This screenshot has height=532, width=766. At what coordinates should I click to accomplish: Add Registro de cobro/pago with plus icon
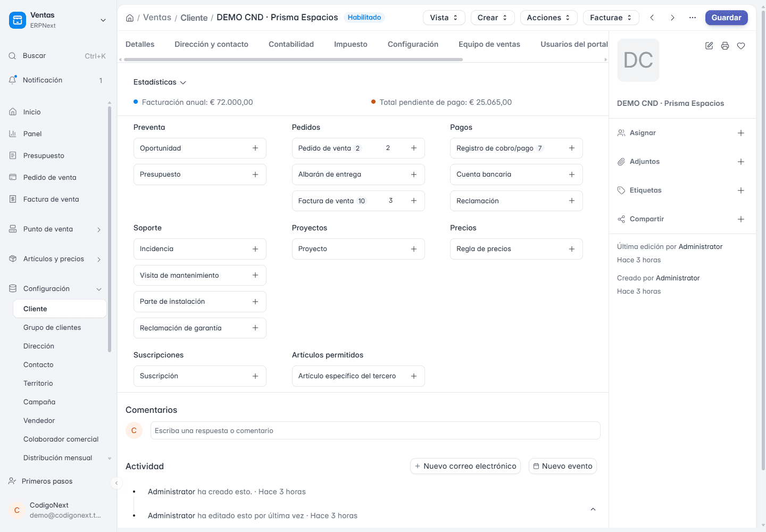pos(572,148)
